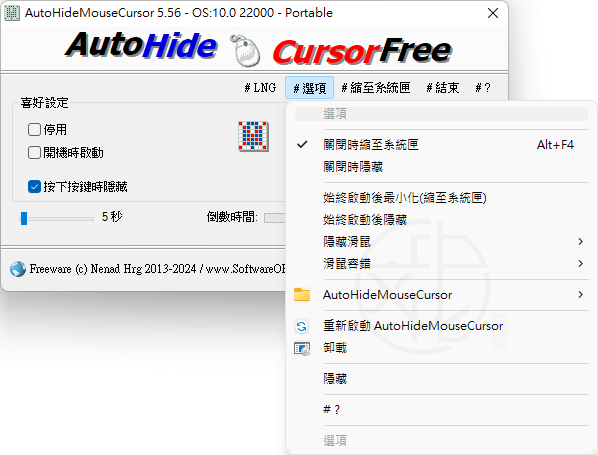Click # 縮至系統匣 menu item
Image resolution: width=598 pixels, height=455 pixels.
tap(376, 88)
